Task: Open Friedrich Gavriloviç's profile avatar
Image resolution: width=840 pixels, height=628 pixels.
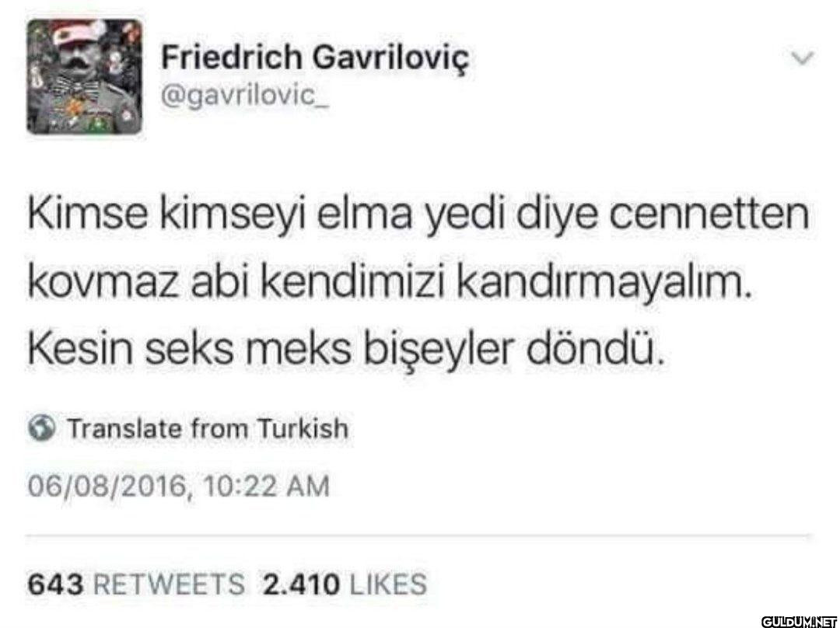Action: click(85, 77)
